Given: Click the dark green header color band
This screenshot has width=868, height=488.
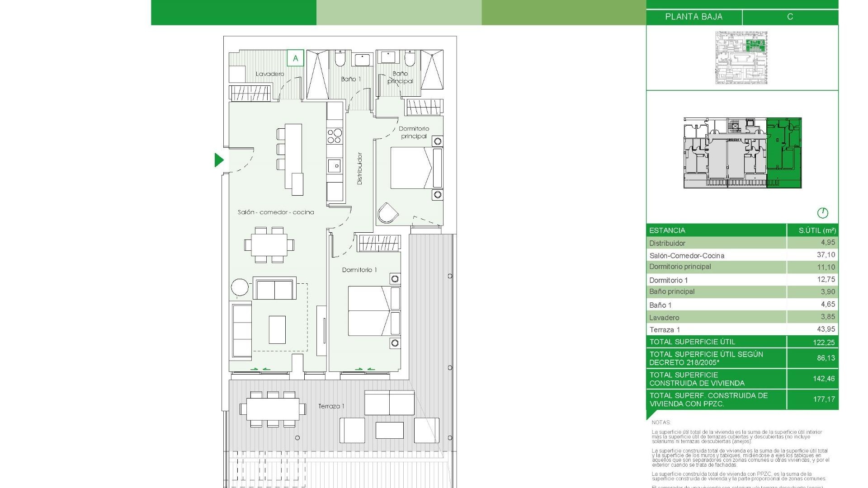Looking at the screenshot, I should point(233,12).
